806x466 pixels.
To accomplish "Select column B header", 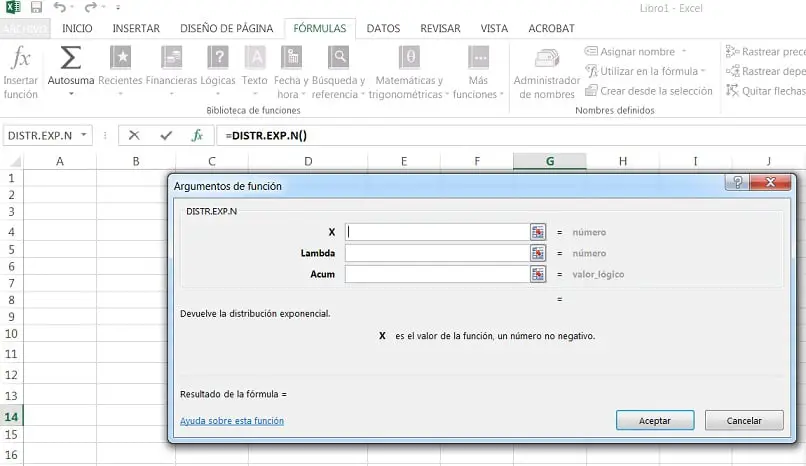I will click(136, 161).
